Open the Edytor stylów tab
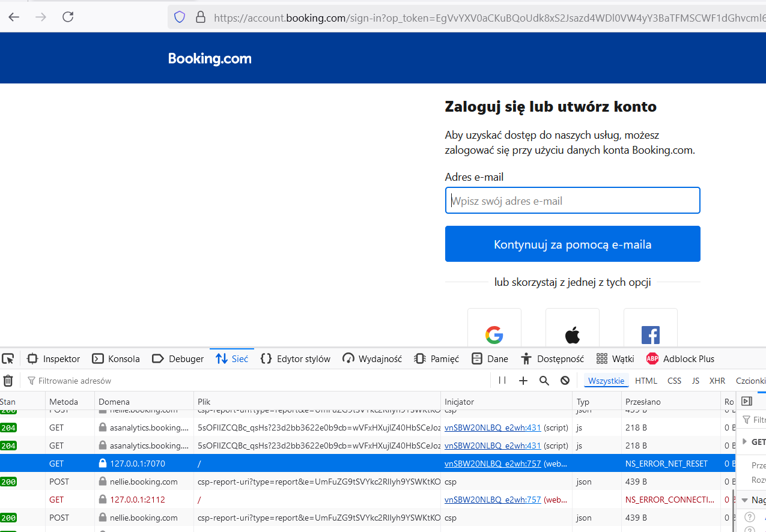The width and height of the screenshot is (766, 532). coord(296,359)
